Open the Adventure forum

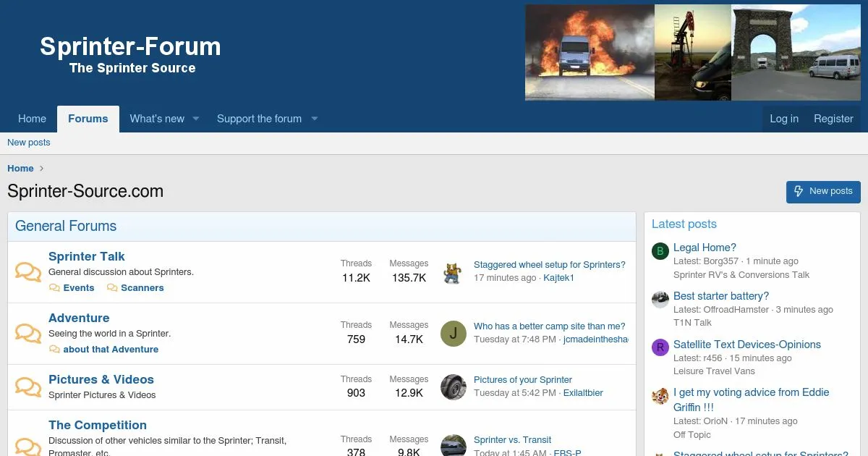[79, 318]
